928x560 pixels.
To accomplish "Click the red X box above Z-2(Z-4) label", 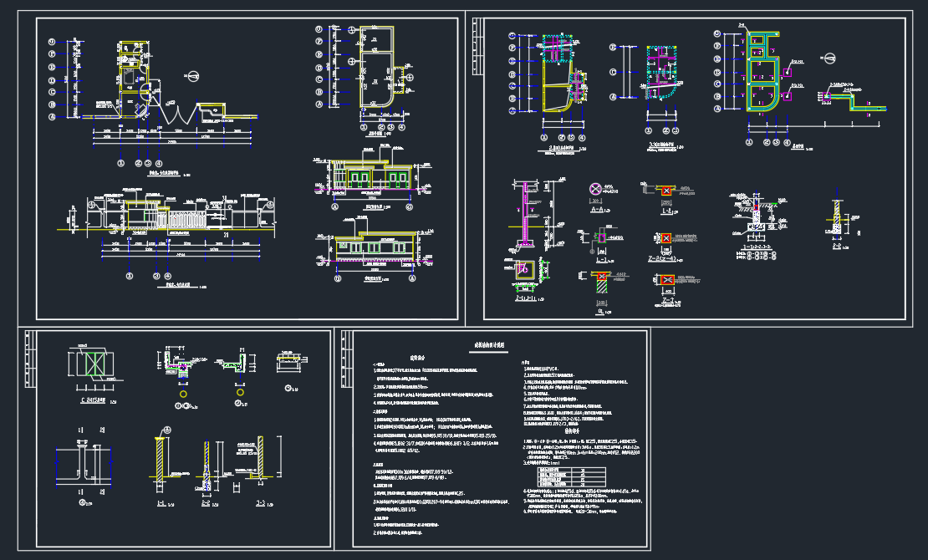I will 665,238.
